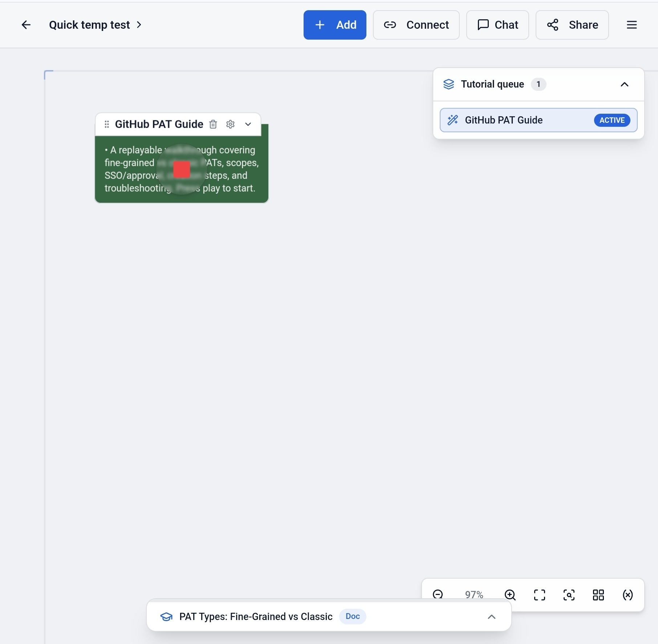Screen dimensions: 658x644
Task: Grab the GitHub PAT Guide drag handle
Action: pos(107,124)
